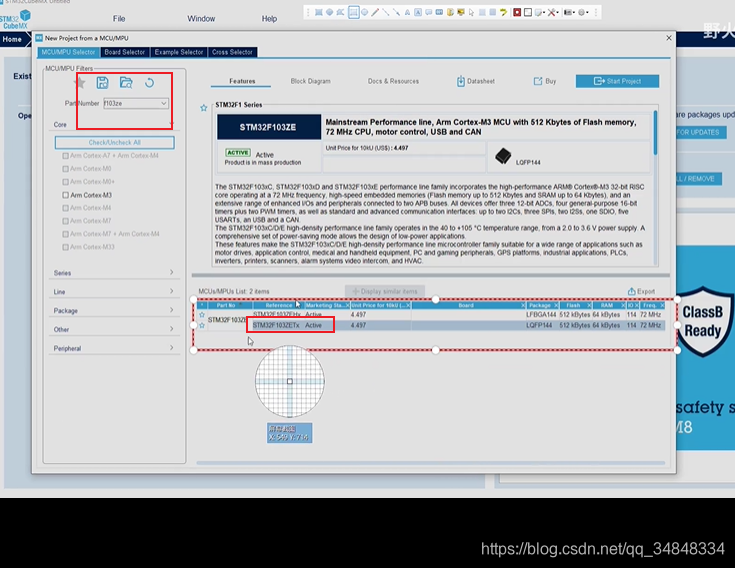735x568 pixels.
Task: Open the Help menu
Action: (269, 19)
